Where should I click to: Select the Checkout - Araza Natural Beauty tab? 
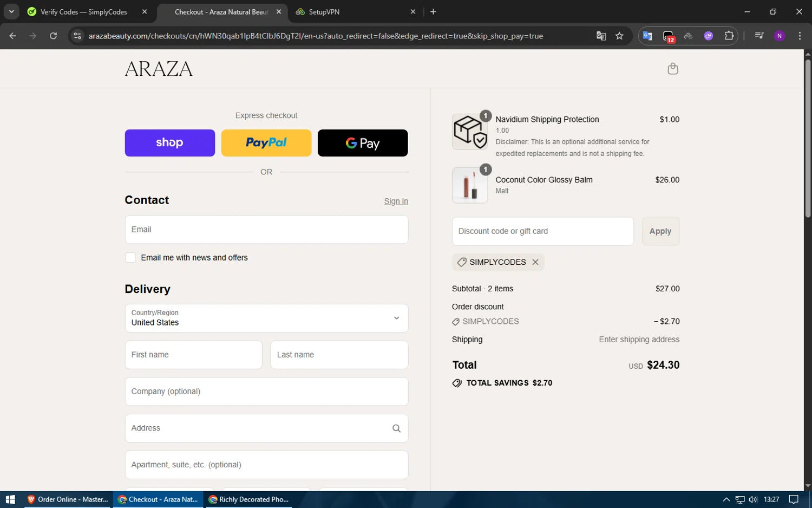[x=221, y=12]
